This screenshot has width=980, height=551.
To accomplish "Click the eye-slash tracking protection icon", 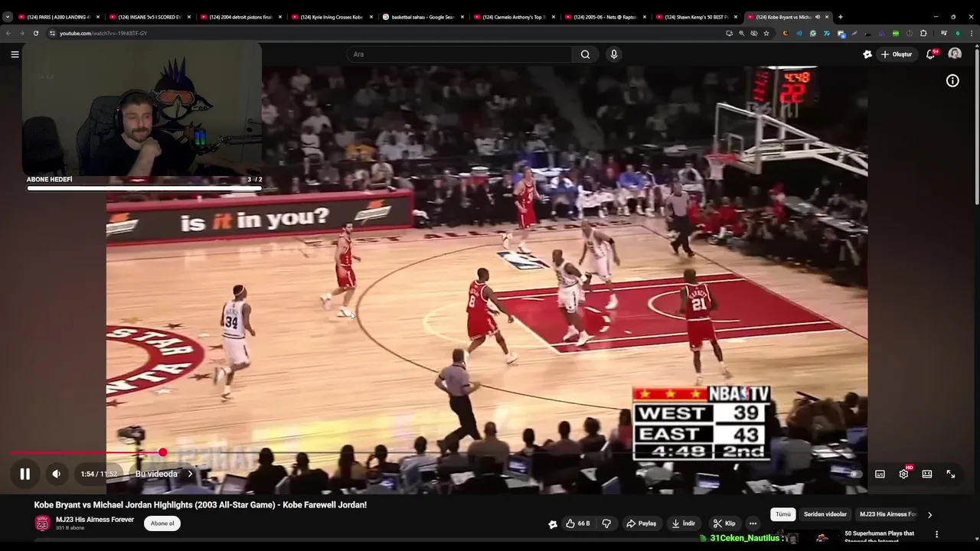I will 754,34.
